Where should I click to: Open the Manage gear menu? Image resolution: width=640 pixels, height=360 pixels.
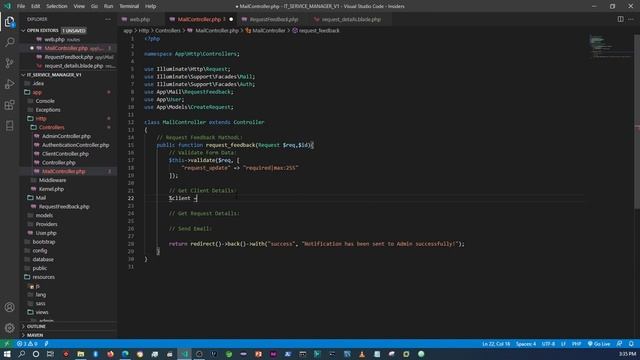(x=9, y=327)
